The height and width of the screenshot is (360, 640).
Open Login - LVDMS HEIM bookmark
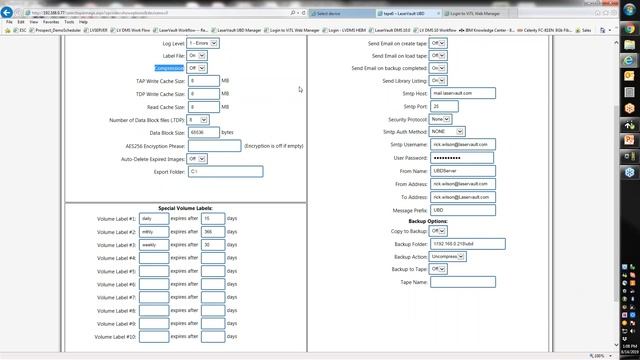(344, 30)
